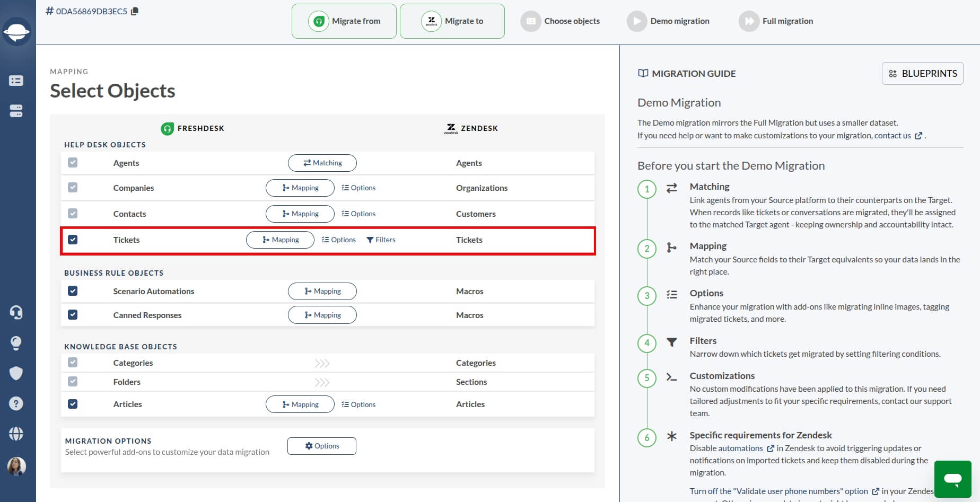The width and height of the screenshot is (980, 502).
Task: Open Options for Contacts
Action: [x=358, y=214]
